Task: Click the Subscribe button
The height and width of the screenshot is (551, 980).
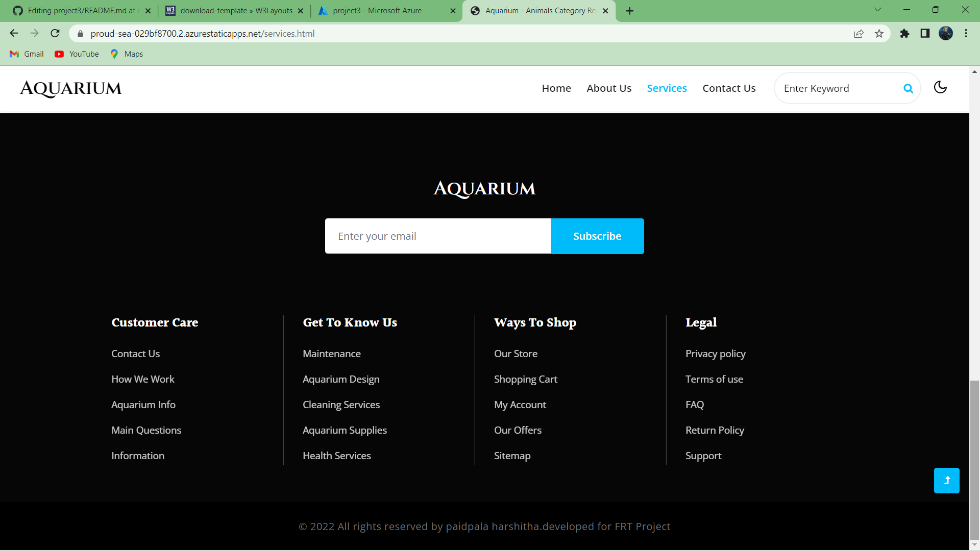Action: pos(597,236)
